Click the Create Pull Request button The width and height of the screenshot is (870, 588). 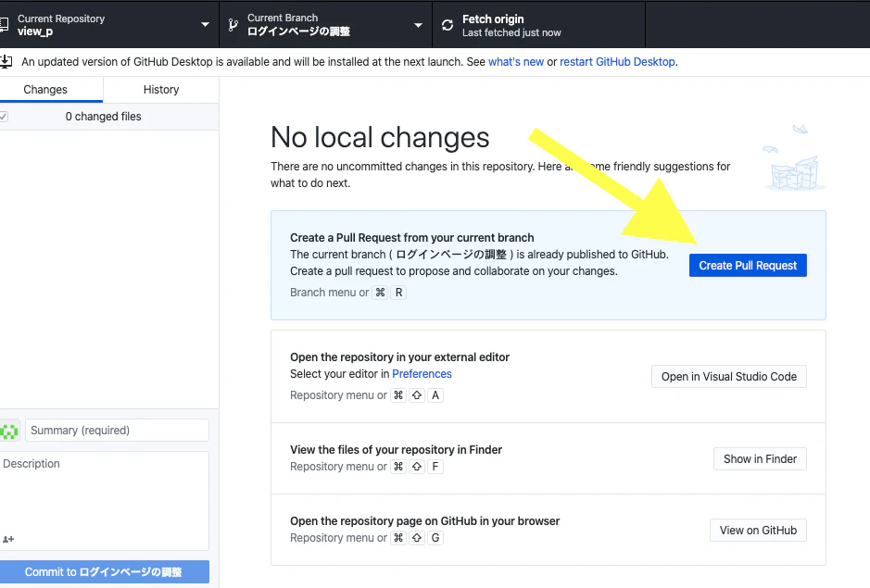pos(748,266)
